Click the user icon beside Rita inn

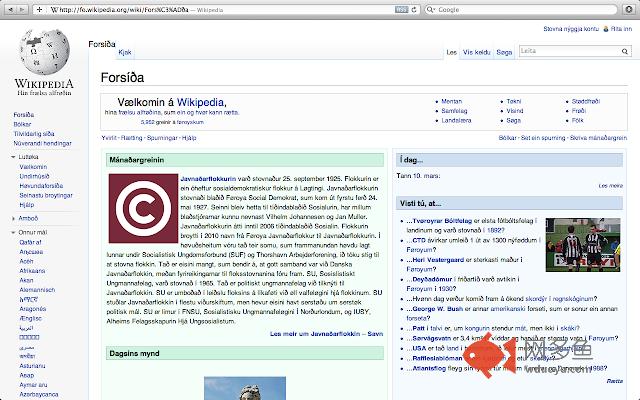point(606,29)
